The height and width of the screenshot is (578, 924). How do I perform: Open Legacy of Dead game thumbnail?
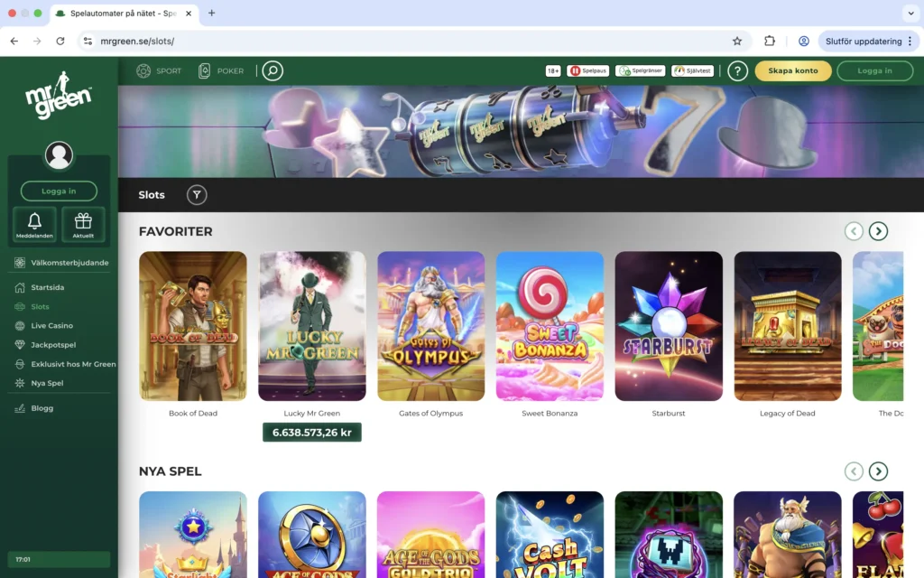787,326
